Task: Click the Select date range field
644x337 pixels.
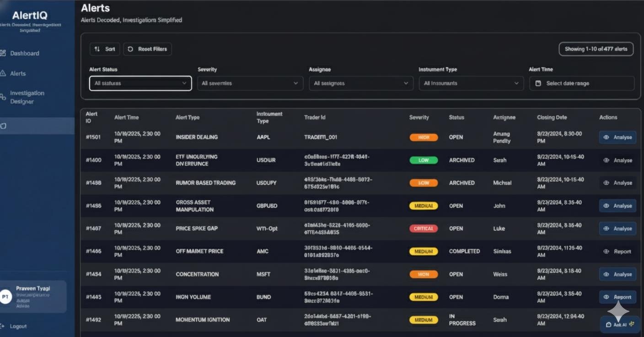Action: pyautogui.click(x=582, y=83)
